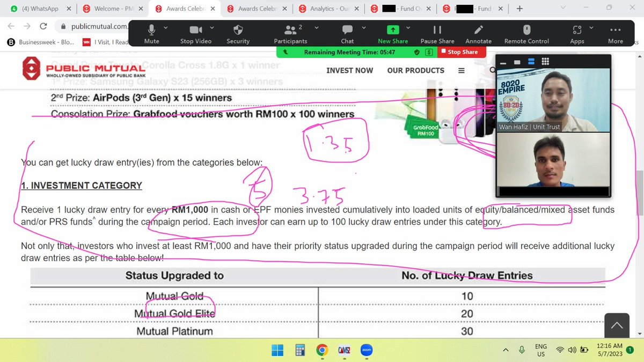Open the Annotate pencil tool
644x362 pixels.
[478, 34]
